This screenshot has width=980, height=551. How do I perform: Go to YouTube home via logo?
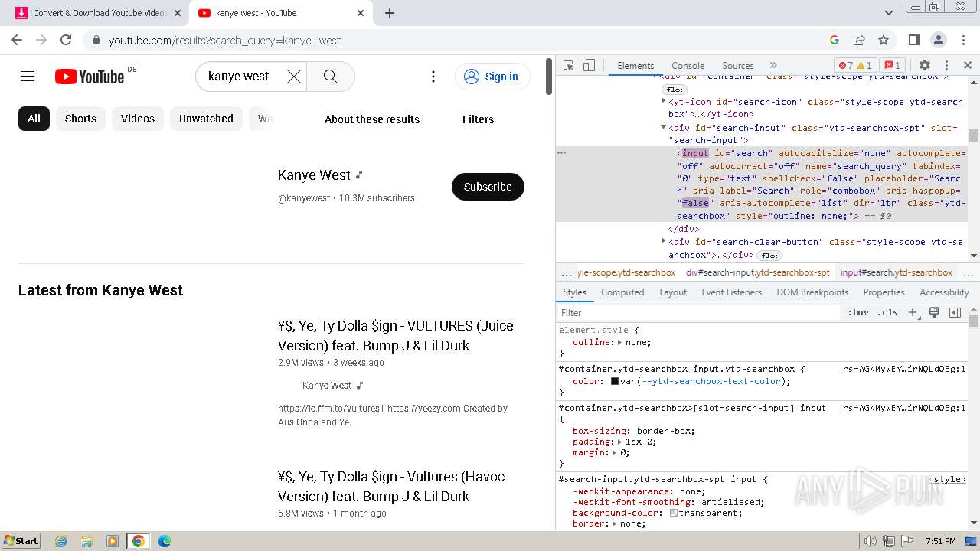pyautogui.click(x=90, y=77)
